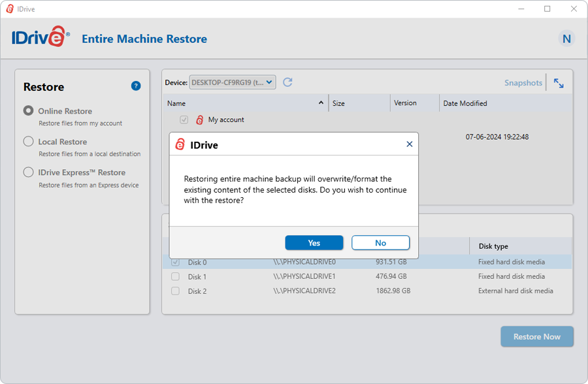588x384 pixels.
Task: Click the IDrive logo in dialog title
Action: pyautogui.click(x=180, y=144)
